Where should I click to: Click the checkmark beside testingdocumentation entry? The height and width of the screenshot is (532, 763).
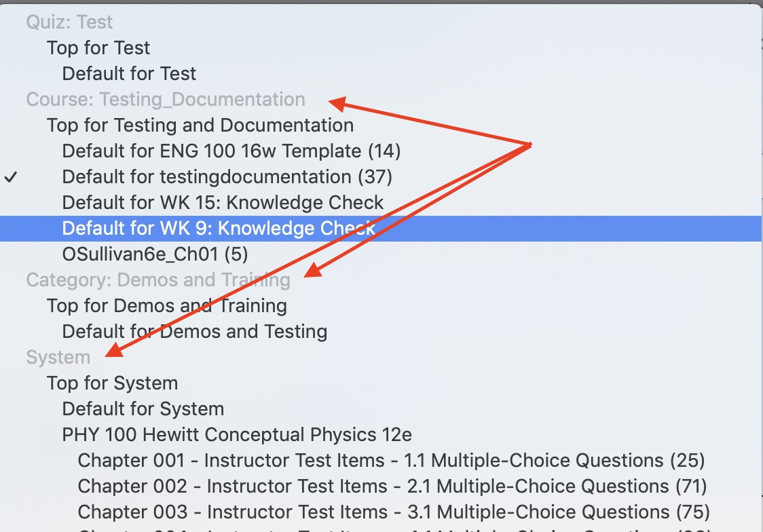pyautogui.click(x=10, y=177)
